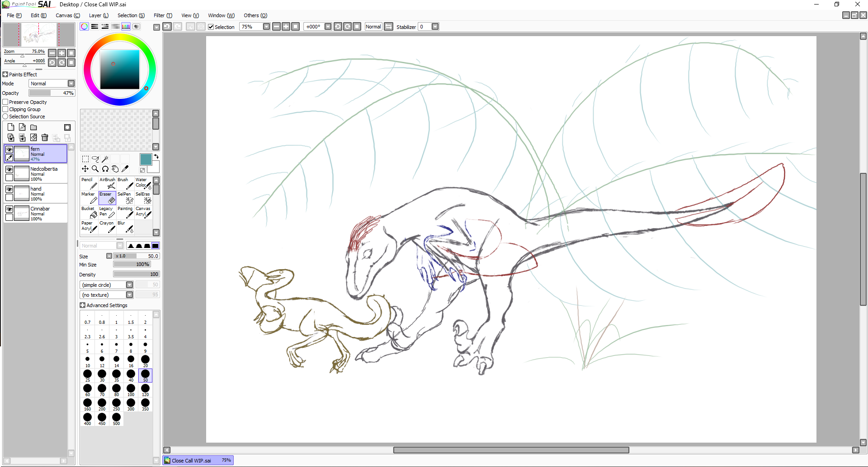Enable Preserve Opacity checkbox

[x=5, y=102]
